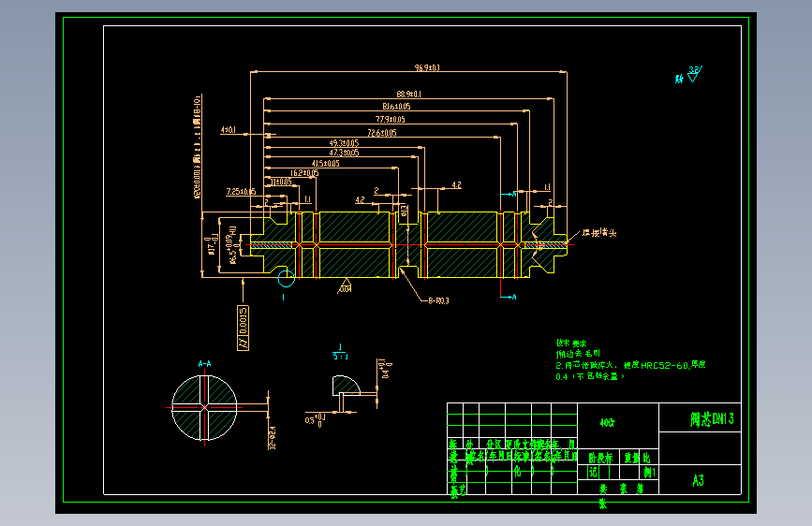Select the DN13 part name in title block

pos(712,418)
